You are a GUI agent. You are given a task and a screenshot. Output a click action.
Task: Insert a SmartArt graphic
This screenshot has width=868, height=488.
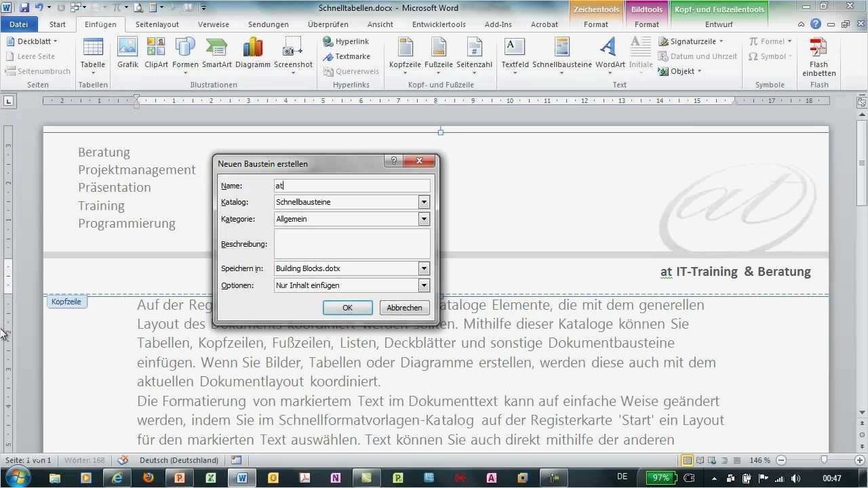(217, 54)
